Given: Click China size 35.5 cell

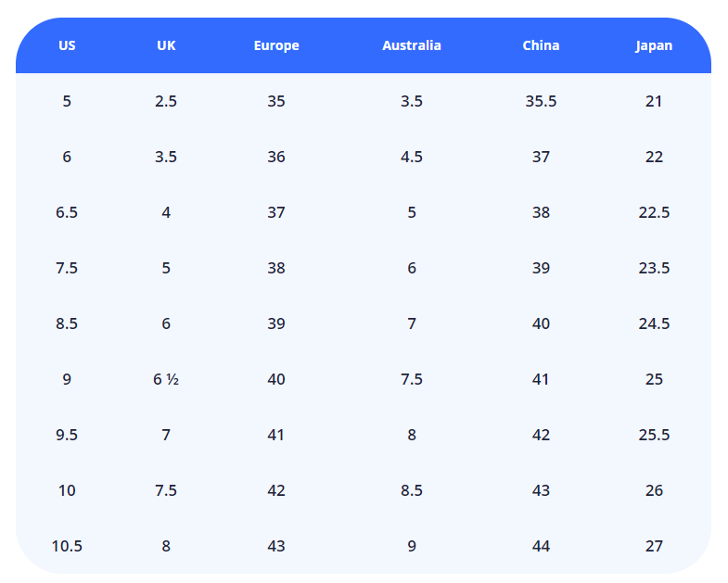Looking at the screenshot, I should coord(541,101).
